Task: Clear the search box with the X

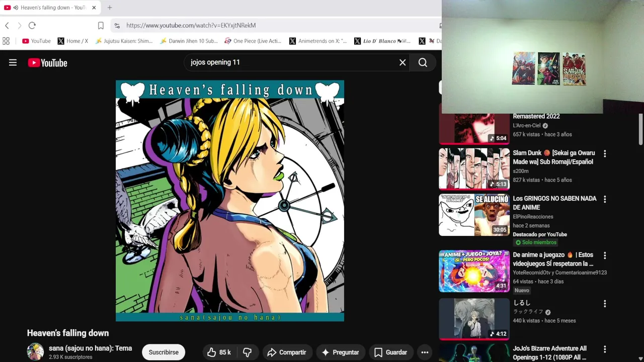Action: (x=403, y=62)
